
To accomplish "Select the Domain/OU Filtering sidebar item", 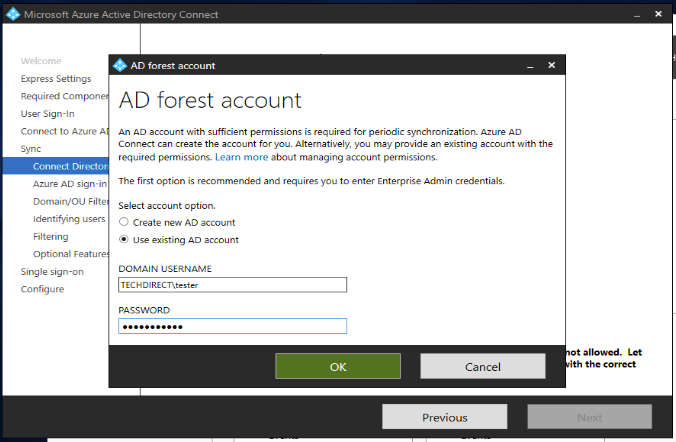I will click(71, 201).
